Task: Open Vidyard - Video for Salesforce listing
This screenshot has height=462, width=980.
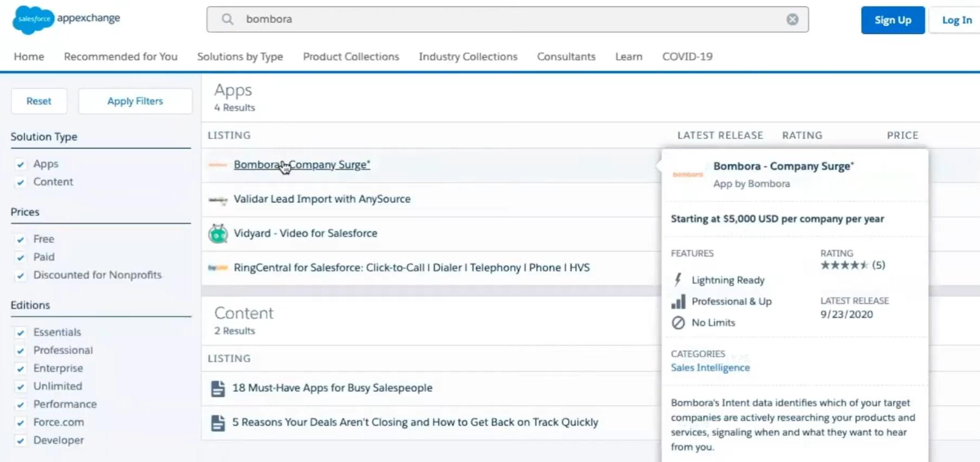Action: pos(305,233)
